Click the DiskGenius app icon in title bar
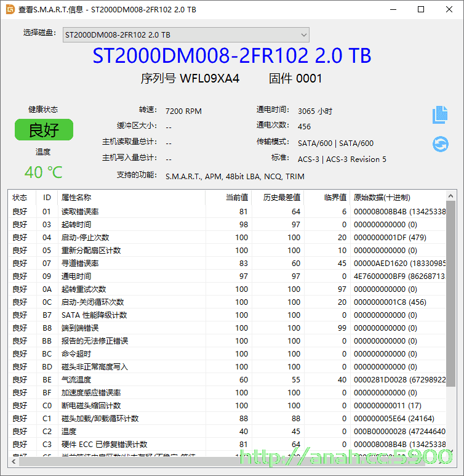The width and height of the screenshot is (464, 476). (10, 9)
